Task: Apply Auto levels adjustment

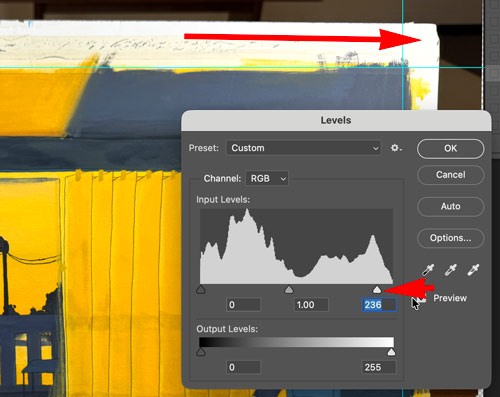Action: click(450, 206)
